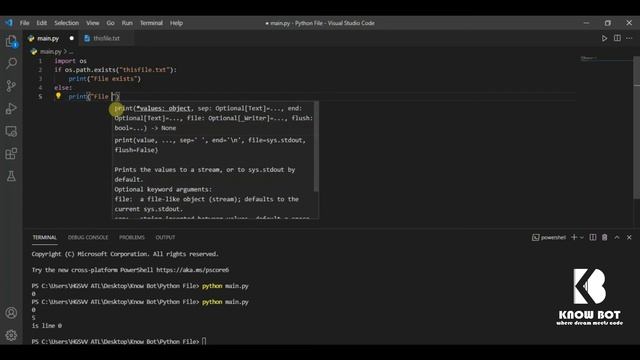Click the lightbulb code action on line 5
Image resolution: width=640 pixels, height=360 pixels.
pyautogui.click(x=58, y=96)
